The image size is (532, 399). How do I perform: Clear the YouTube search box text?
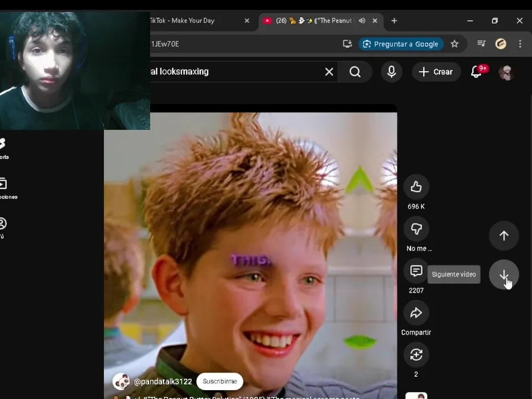[329, 72]
